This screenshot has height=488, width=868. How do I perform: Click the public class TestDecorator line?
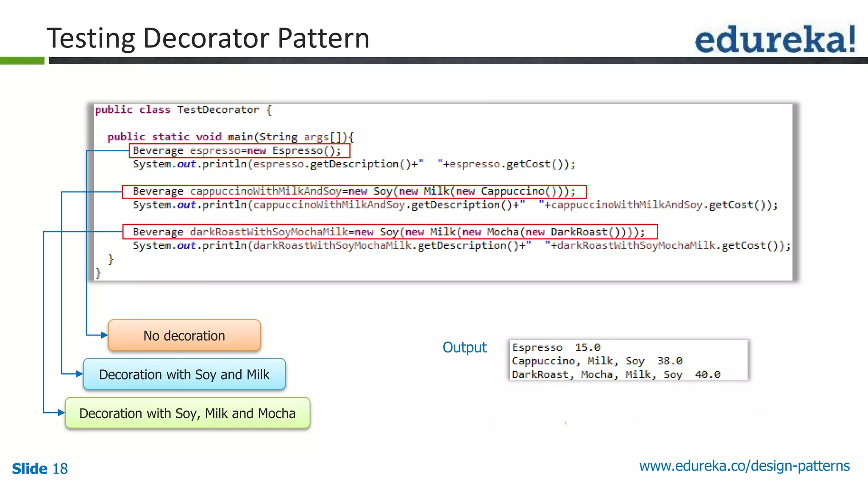coord(183,110)
